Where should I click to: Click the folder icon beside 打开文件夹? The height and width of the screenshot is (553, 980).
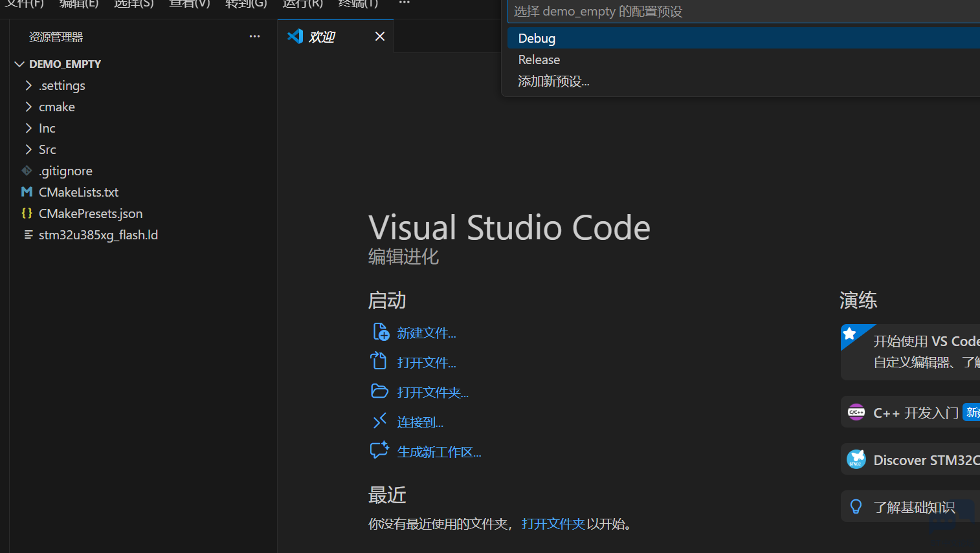[379, 391]
